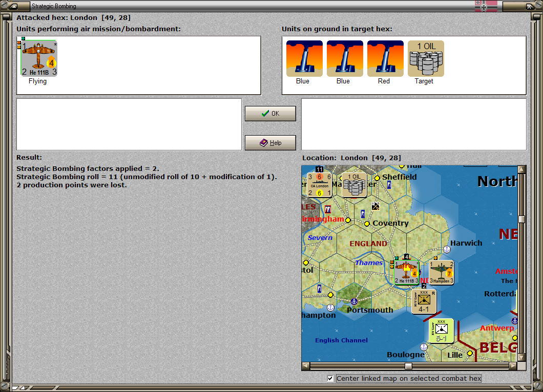Click the 'Strategic Bombing roll = 11' result line
This screenshot has height=392, width=543.
[147, 177]
